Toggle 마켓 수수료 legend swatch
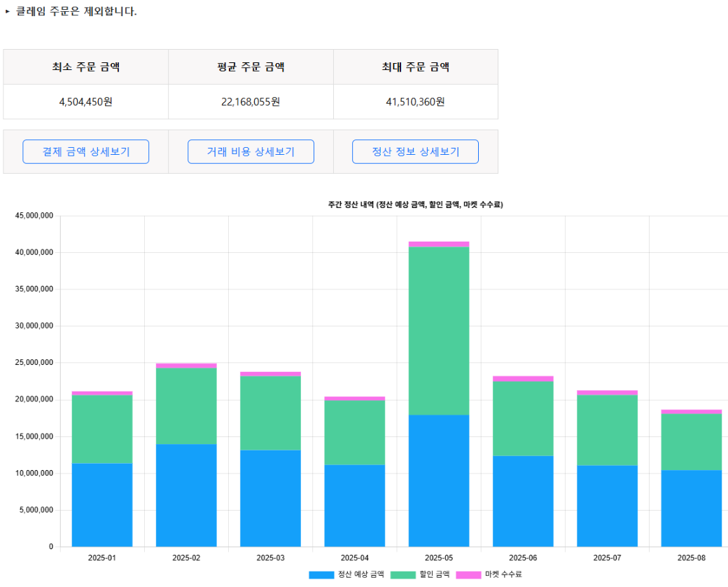The width and height of the screenshot is (728, 587). [468, 575]
